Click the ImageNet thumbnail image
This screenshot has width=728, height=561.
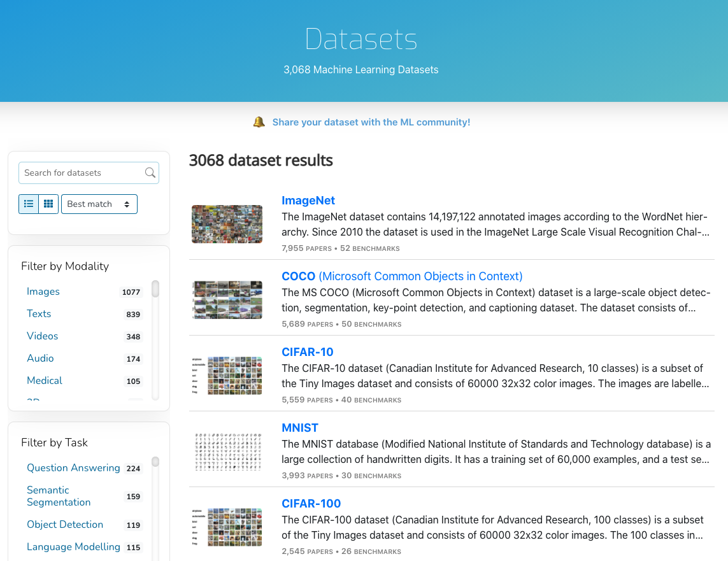(227, 224)
